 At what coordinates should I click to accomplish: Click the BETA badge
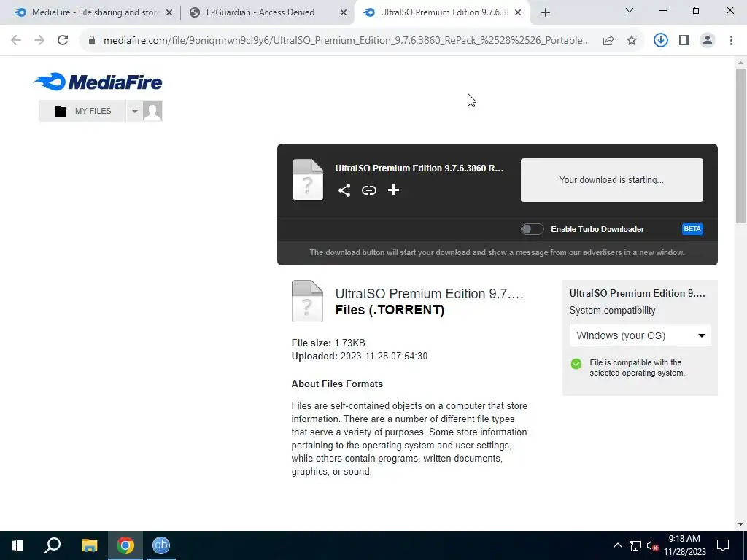(x=692, y=229)
